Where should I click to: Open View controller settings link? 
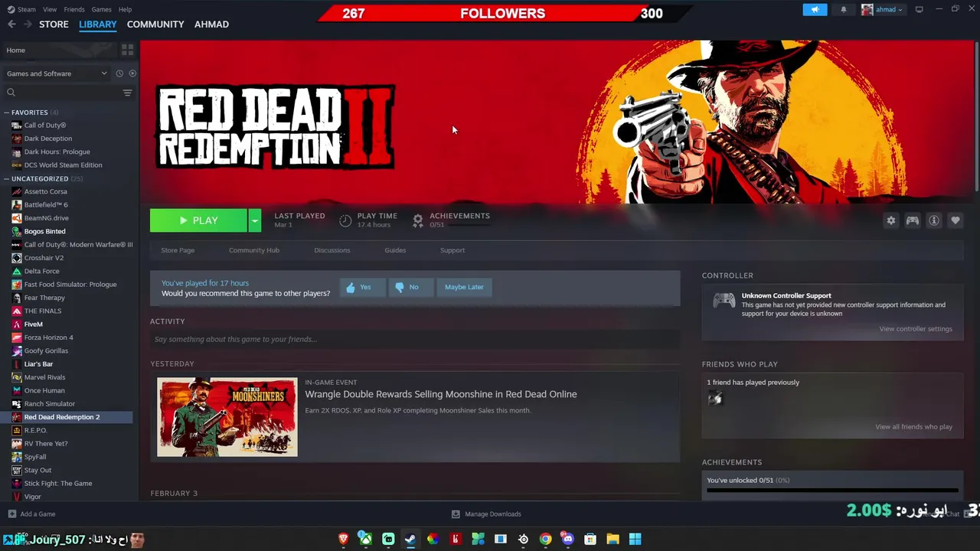(916, 329)
